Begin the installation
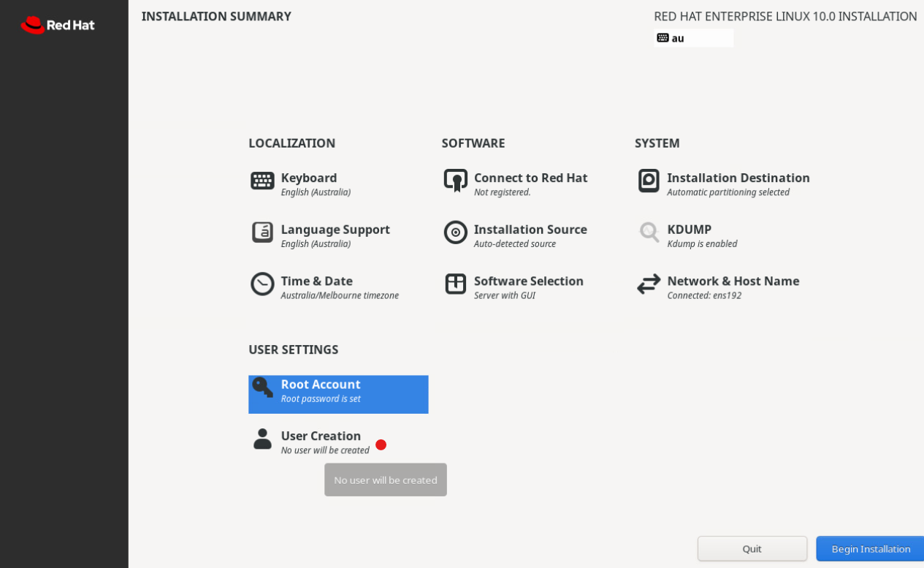The height and width of the screenshot is (568, 924). click(870, 548)
